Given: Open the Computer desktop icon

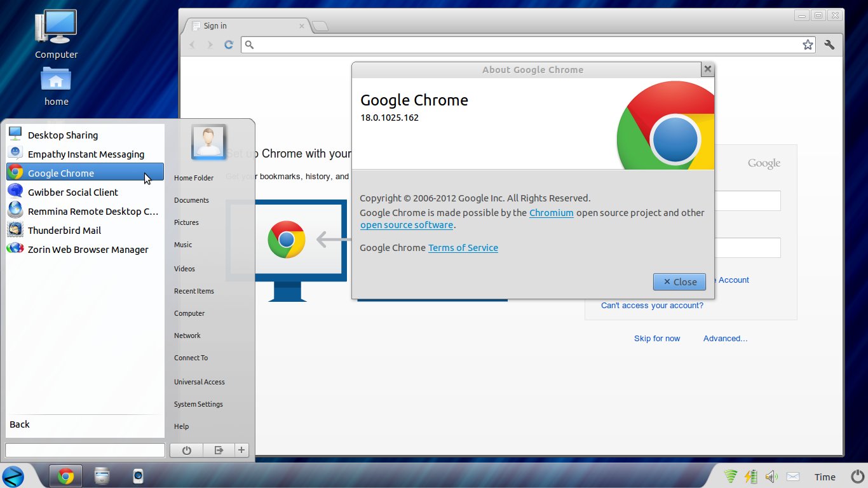Looking at the screenshot, I should click(x=56, y=35).
